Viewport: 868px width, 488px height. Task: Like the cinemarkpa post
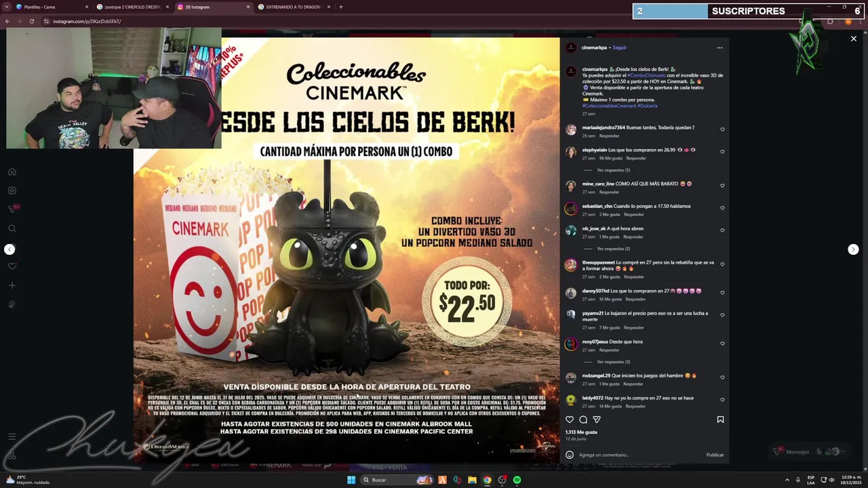click(570, 420)
